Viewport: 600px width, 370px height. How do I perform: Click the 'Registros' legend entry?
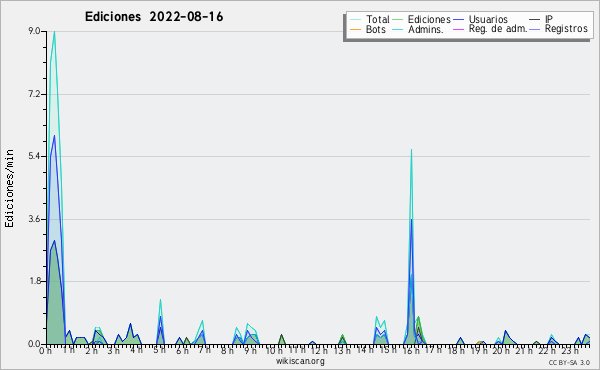(x=566, y=29)
